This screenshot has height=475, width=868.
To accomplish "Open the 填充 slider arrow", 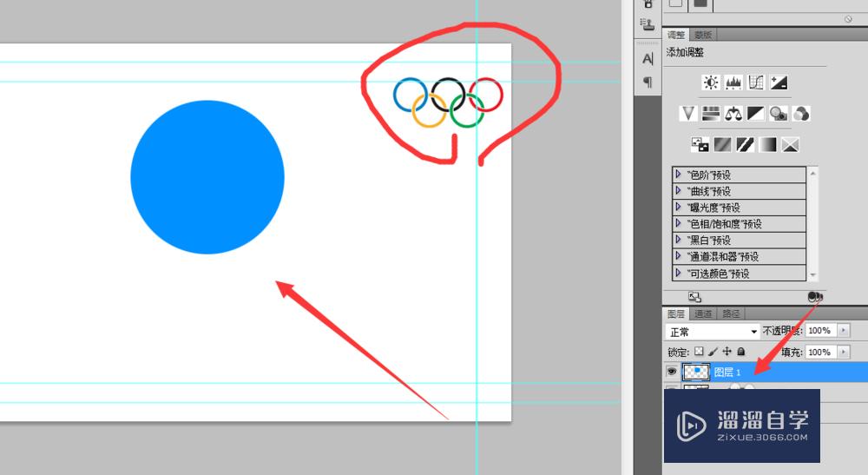I will [844, 352].
